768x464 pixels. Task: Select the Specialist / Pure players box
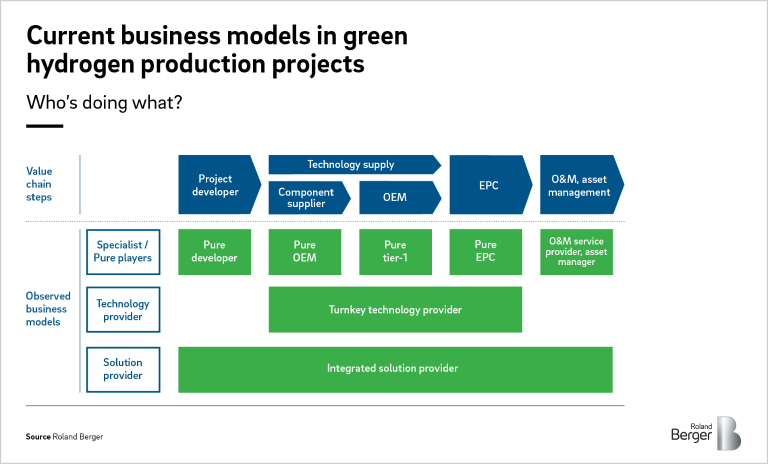coord(123,251)
